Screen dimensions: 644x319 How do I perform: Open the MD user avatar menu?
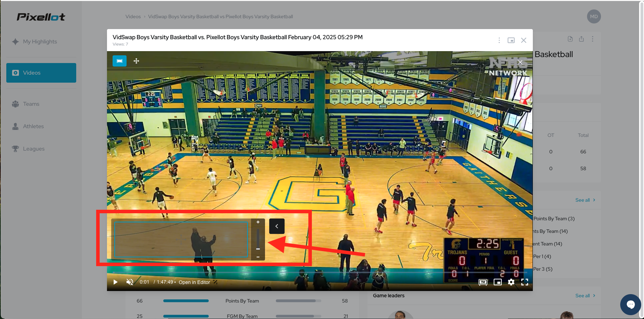pyautogui.click(x=594, y=16)
